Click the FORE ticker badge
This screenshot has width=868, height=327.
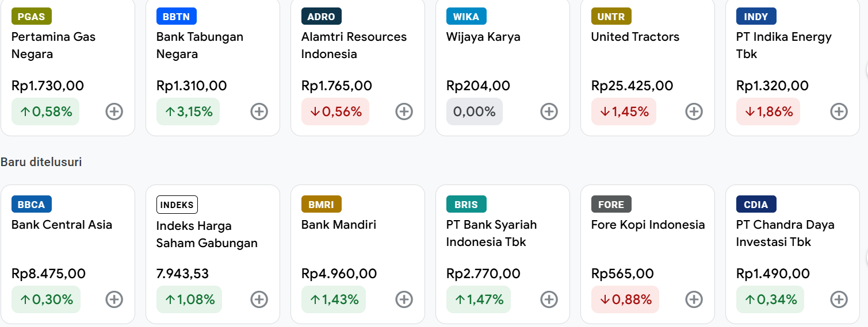pos(611,204)
